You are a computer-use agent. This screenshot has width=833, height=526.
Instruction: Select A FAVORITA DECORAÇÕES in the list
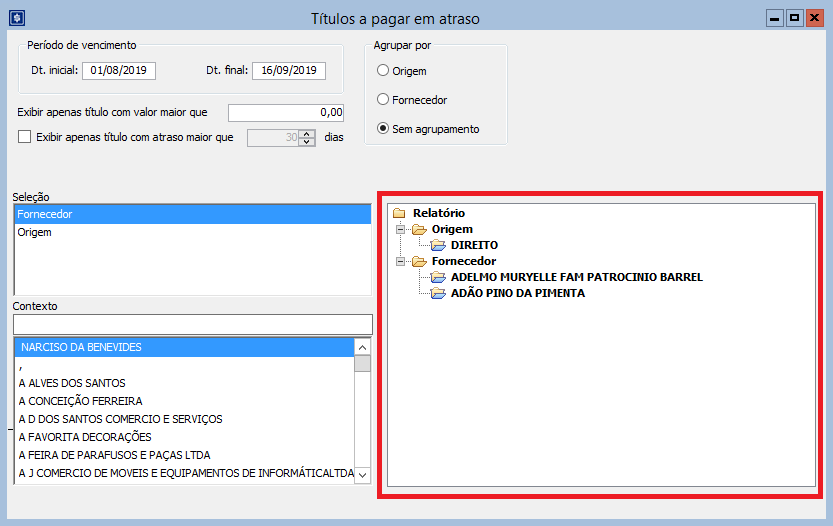(x=85, y=437)
